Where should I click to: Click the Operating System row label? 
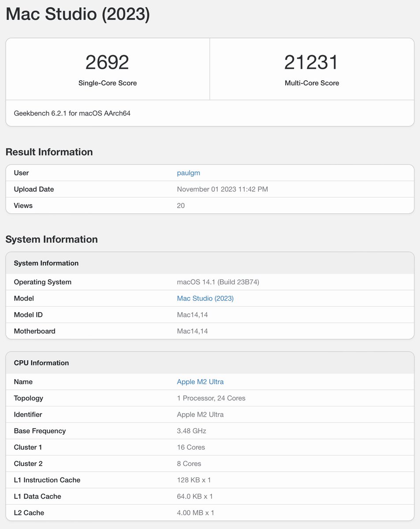coord(42,282)
